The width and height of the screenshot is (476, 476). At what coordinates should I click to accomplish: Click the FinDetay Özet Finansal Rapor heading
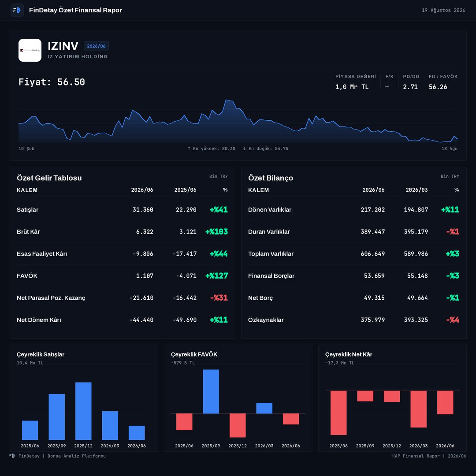pos(76,10)
